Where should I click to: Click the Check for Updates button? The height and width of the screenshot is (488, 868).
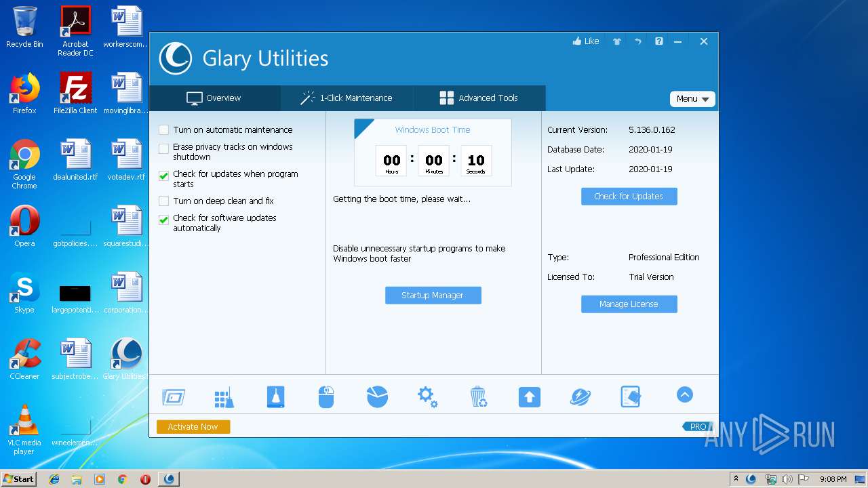pyautogui.click(x=629, y=197)
